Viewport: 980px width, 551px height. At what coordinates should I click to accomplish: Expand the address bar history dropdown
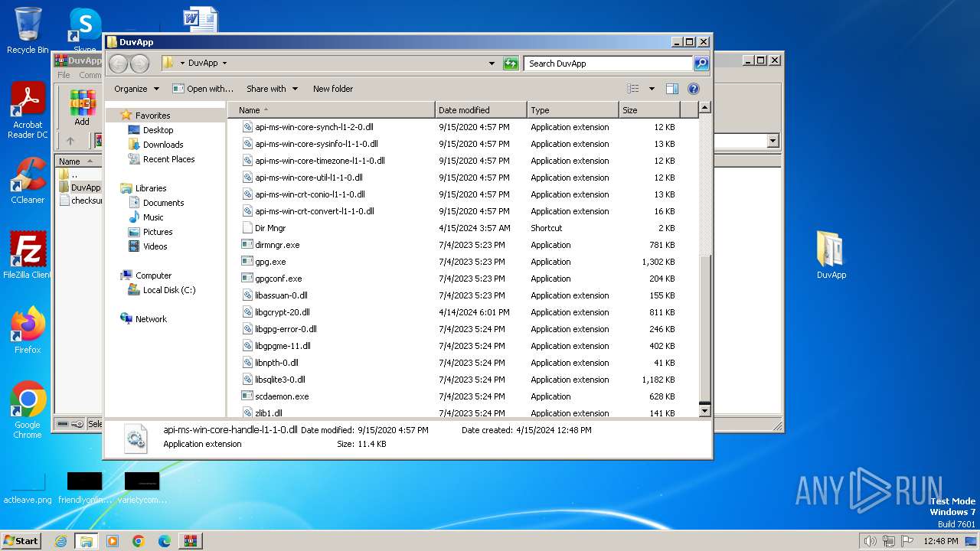pyautogui.click(x=492, y=64)
